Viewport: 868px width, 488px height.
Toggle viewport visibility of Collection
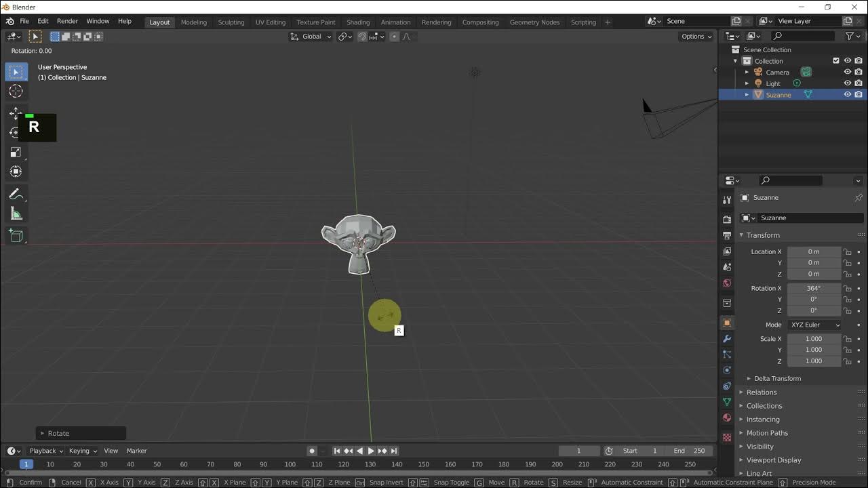click(x=847, y=61)
